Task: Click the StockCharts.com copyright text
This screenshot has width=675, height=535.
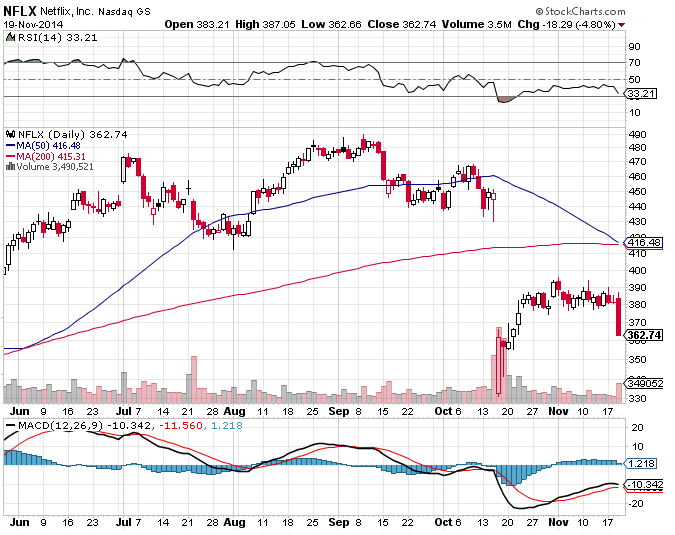Action: coord(580,12)
